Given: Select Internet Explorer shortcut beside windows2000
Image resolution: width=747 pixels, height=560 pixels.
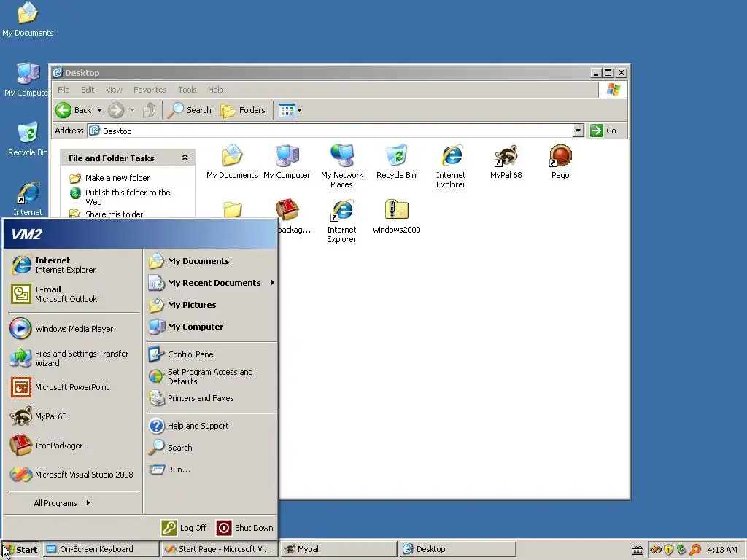Looking at the screenshot, I should coord(341,221).
